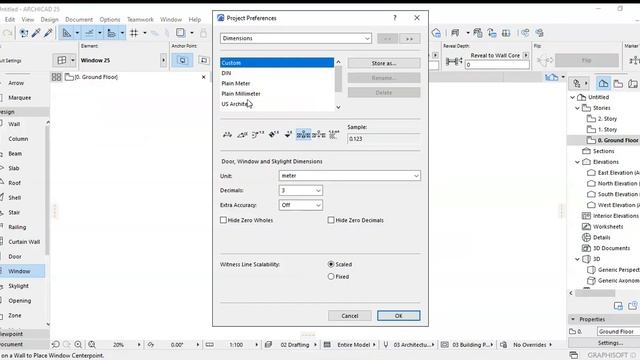Select the angular dimensions unit icon
The width and height of the screenshot is (640, 360).
point(242,134)
